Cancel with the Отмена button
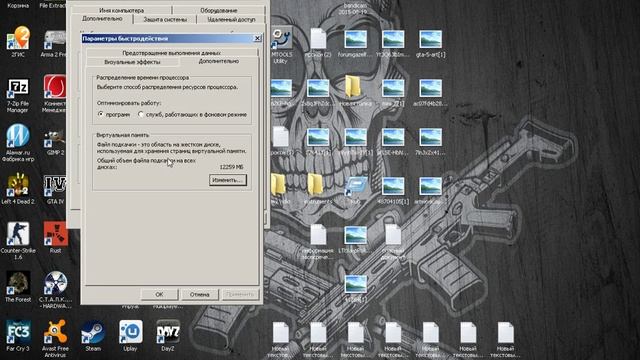Viewport: 640px width, 360px height. [x=199, y=294]
